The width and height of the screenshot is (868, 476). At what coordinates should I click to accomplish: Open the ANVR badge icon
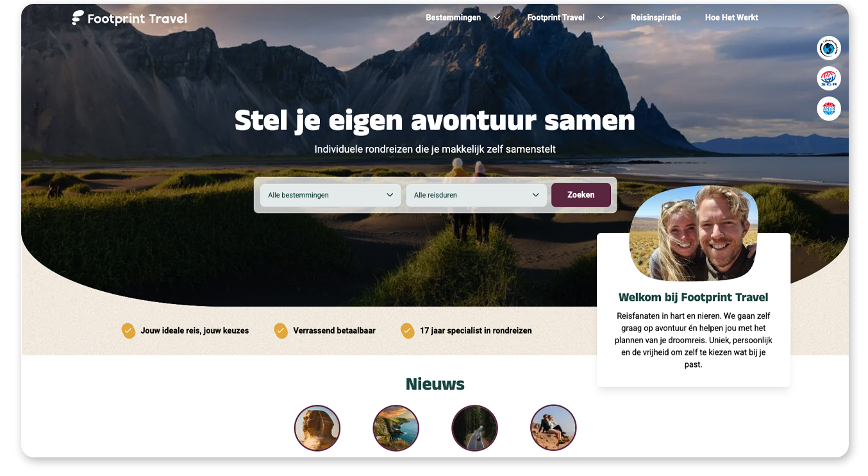(829, 108)
